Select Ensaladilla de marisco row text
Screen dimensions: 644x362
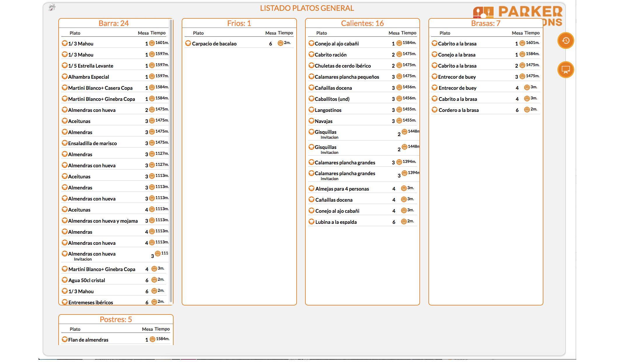(92, 143)
